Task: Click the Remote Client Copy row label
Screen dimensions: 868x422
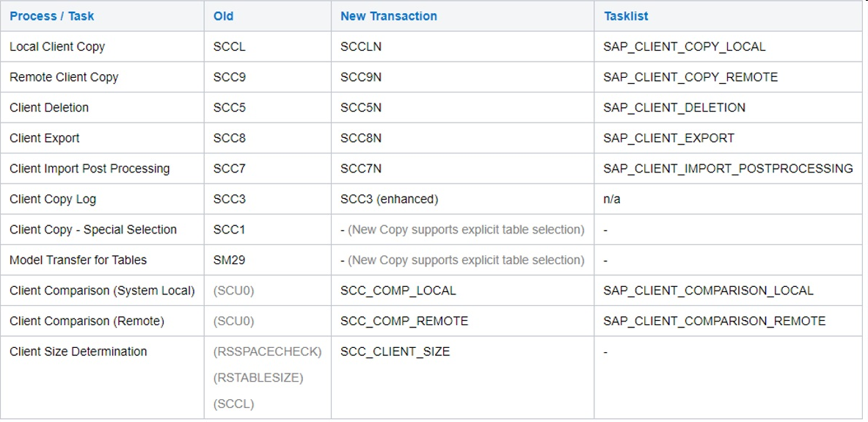Action: tap(64, 77)
